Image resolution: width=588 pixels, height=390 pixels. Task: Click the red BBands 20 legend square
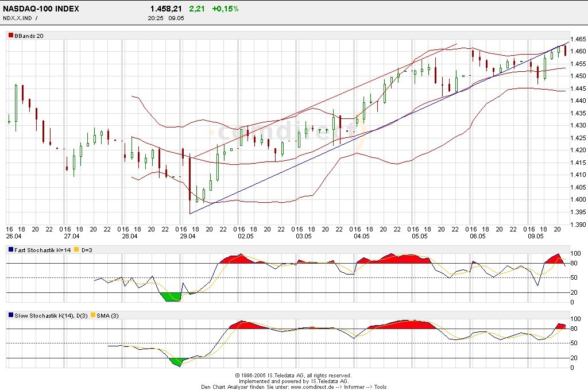(x=10, y=36)
